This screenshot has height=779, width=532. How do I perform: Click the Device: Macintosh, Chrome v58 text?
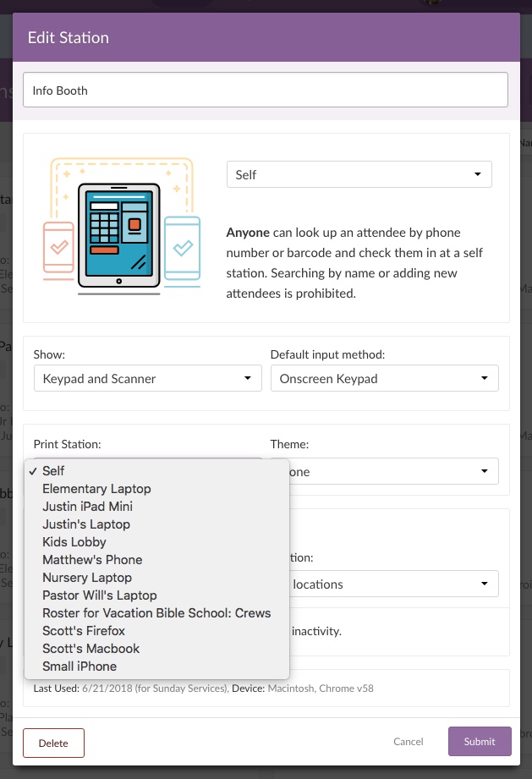[303, 688]
